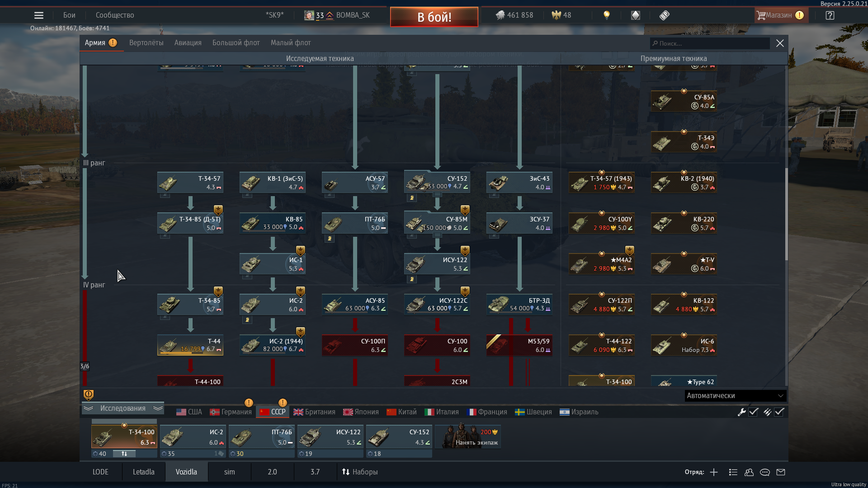This screenshot has width=868, height=488.
Task: Open the Наборы presets menu
Action: click(x=360, y=472)
